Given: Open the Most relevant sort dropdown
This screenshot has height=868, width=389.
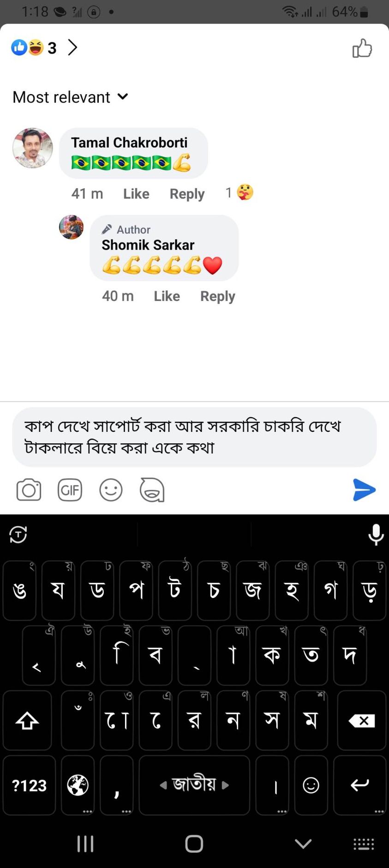Looking at the screenshot, I should click(70, 97).
